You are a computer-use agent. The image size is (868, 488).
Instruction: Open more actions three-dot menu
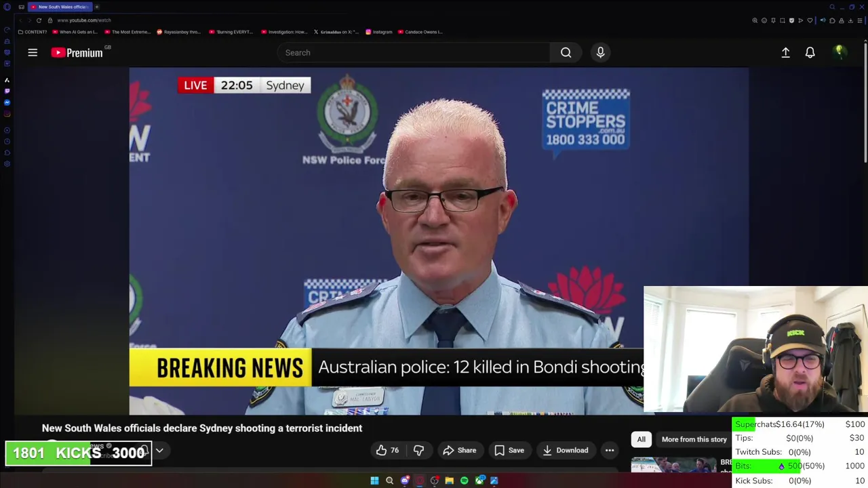(610, 450)
